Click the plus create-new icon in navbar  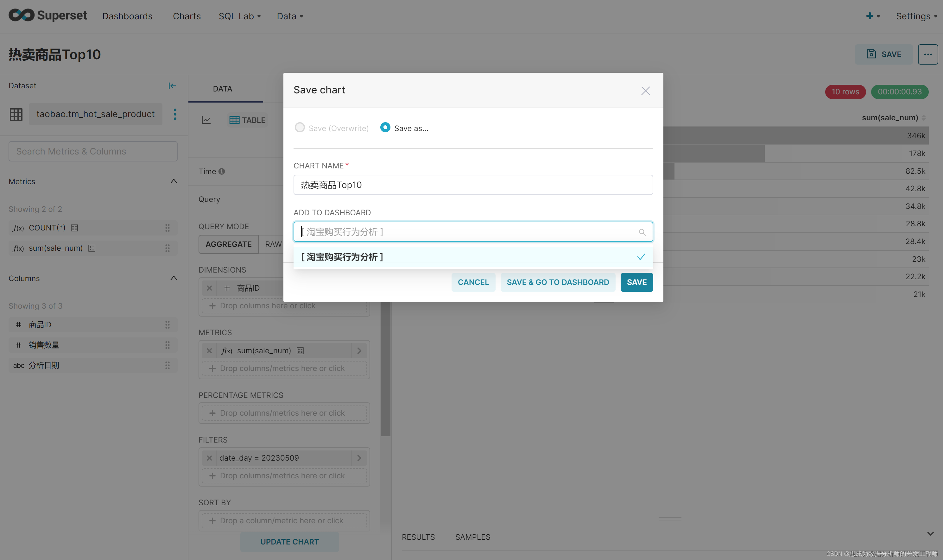point(870,16)
